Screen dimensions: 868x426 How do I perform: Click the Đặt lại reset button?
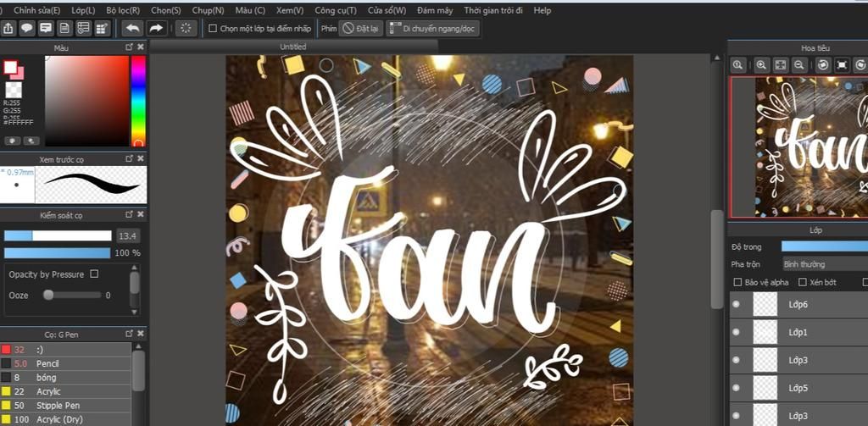361,28
